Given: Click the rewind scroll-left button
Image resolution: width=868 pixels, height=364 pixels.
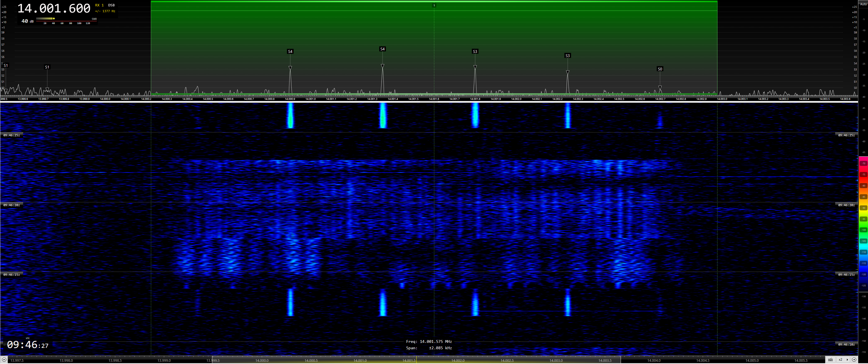Looking at the screenshot, I should point(4,360).
